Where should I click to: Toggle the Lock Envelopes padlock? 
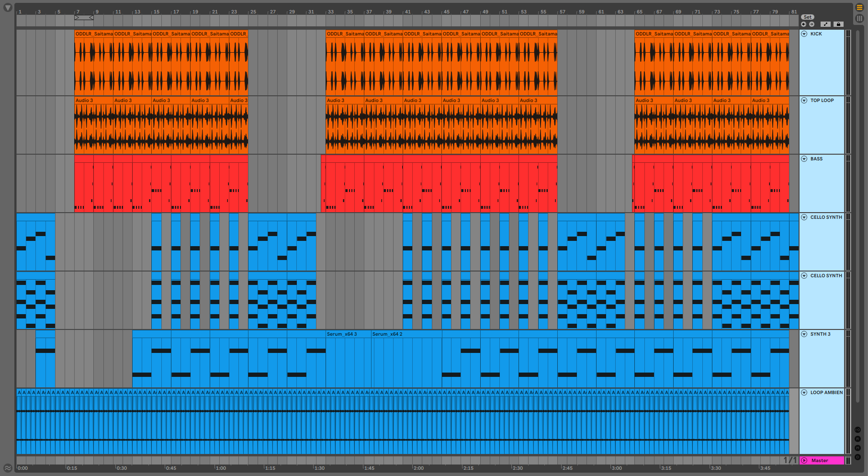[x=838, y=24]
